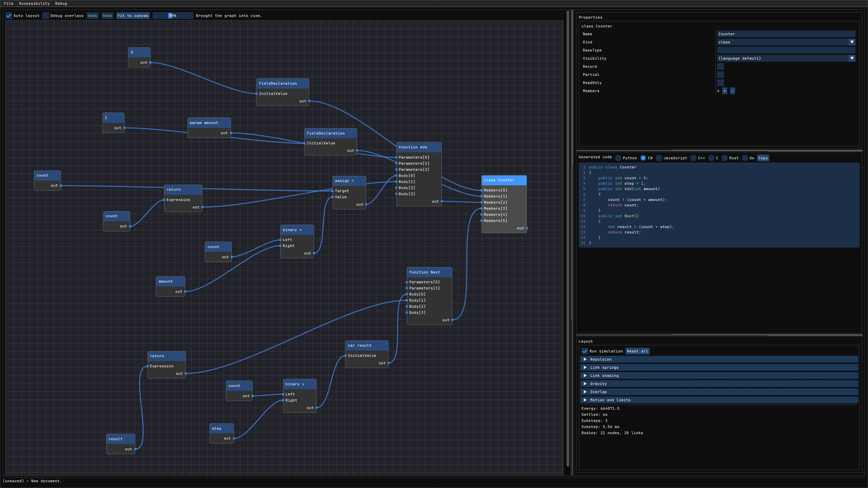The width and height of the screenshot is (868, 488).
Task: Expand the Link shaping section
Action: (x=719, y=375)
